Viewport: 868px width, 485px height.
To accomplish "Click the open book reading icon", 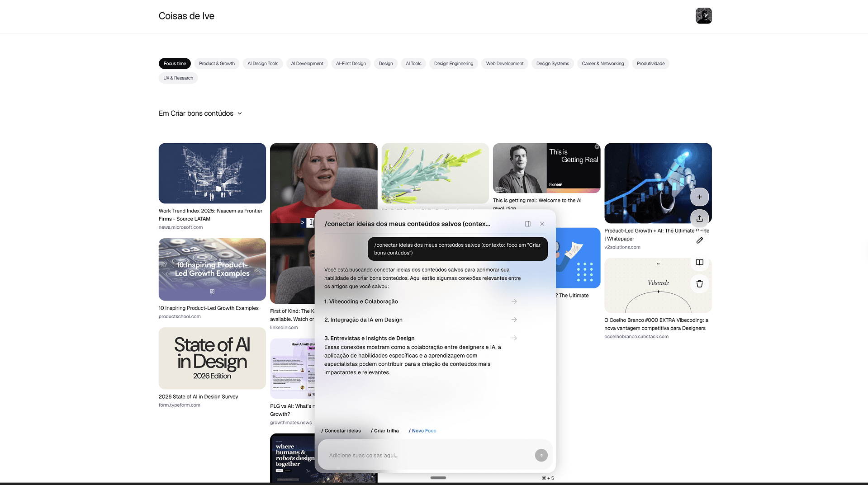I will click(x=699, y=262).
